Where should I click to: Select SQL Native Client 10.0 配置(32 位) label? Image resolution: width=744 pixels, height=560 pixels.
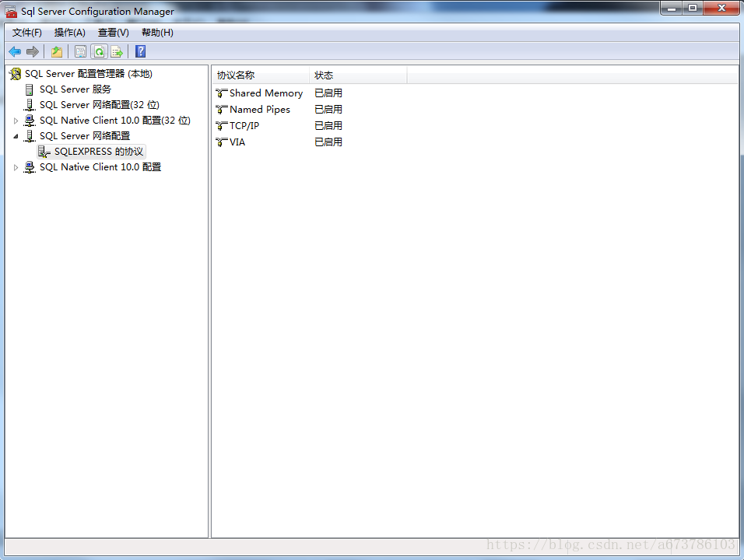point(115,121)
